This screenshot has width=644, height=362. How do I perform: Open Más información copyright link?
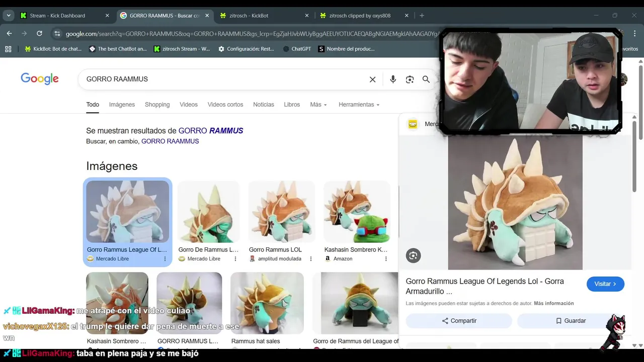point(553,303)
